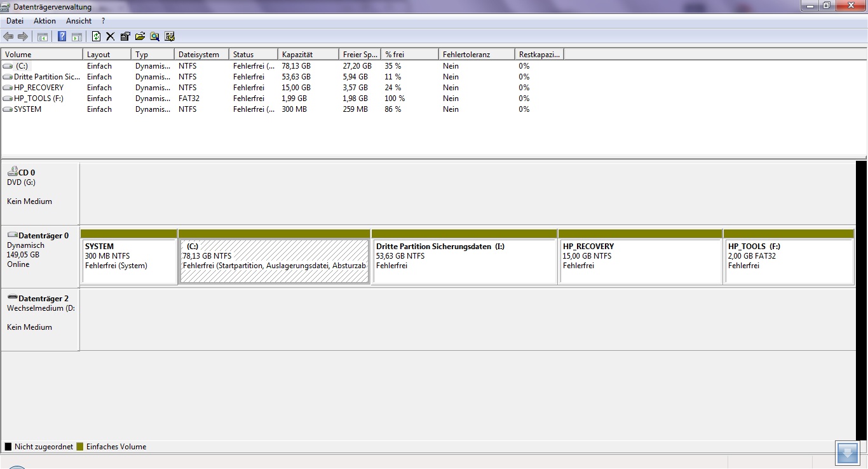Open Help via the blue question mark icon
The width and height of the screenshot is (868, 469).
tap(62, 36)
